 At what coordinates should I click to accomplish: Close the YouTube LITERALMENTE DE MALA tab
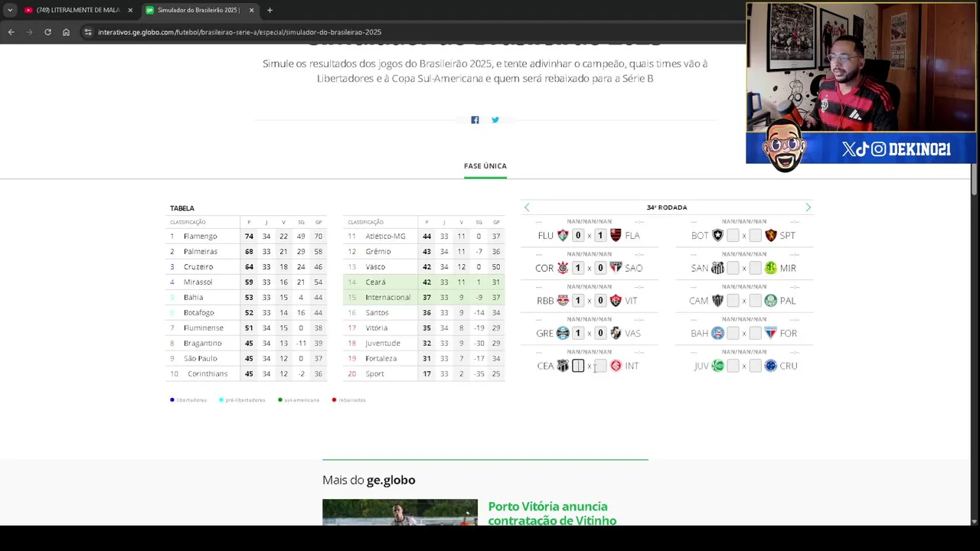tap(130, 10)
